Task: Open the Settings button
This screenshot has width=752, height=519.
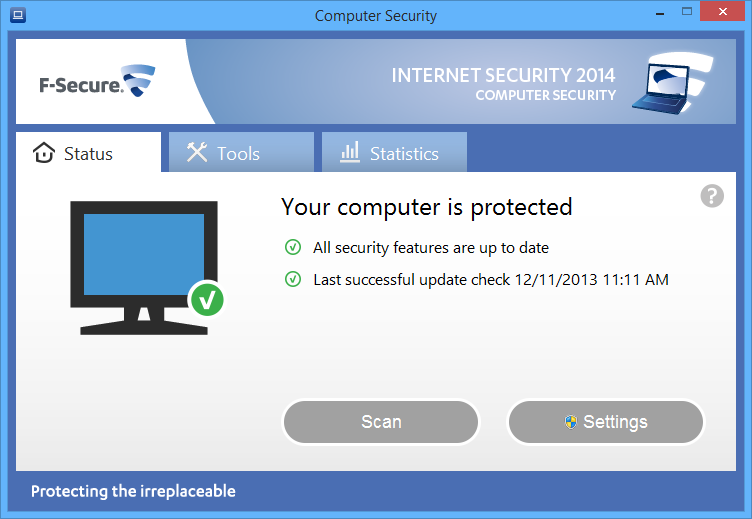Action: pyautogui.click(x=606, y=422)
